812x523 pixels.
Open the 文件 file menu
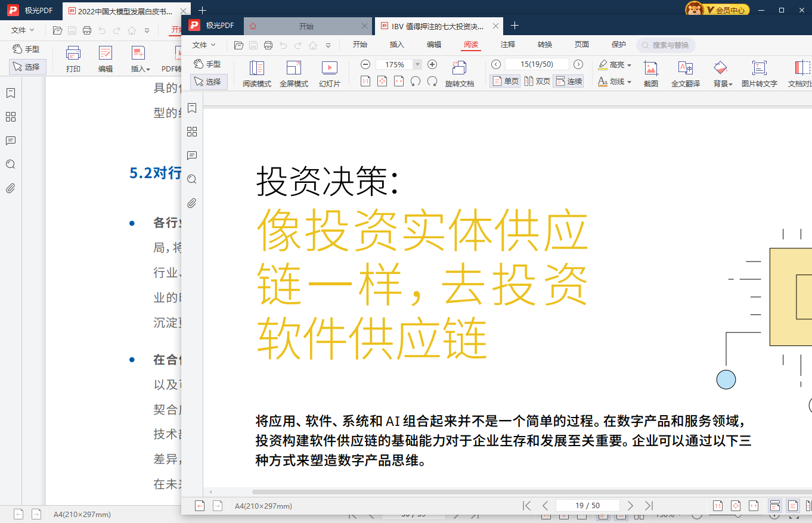click(x=204, y=45)
